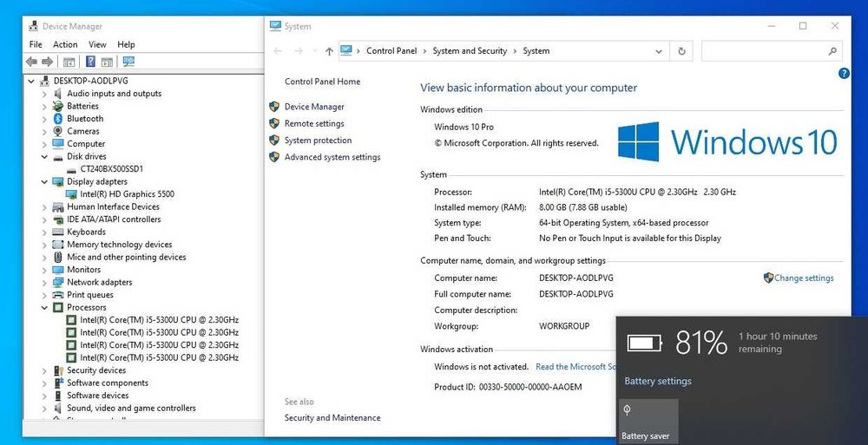Click the up arrow in System window navigation
The height and width of the screenshot is (445, 868).
[x=329, y=51]
